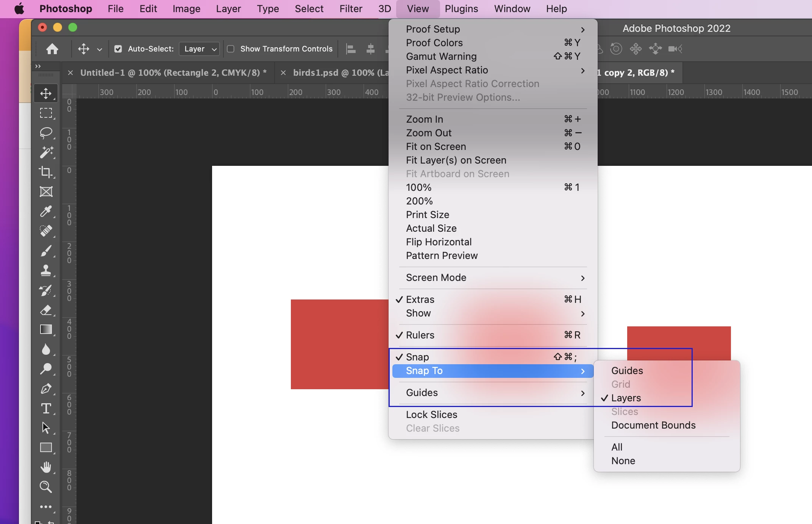Select the Lasso tool
Image resolution: width=812 pixels, height=524 pixels.
click(46, 133)
